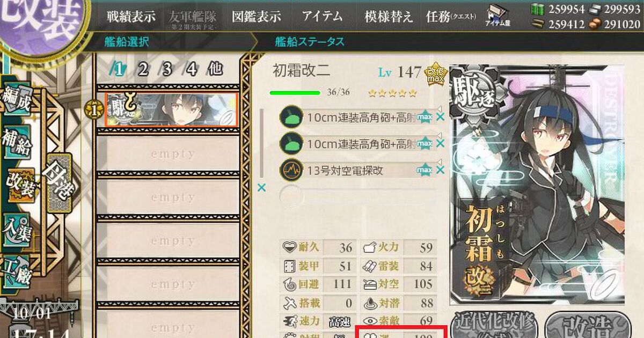Remove the 13号対空電探改 with its X
The image size is (644, 338).
(x=440, y=170)
